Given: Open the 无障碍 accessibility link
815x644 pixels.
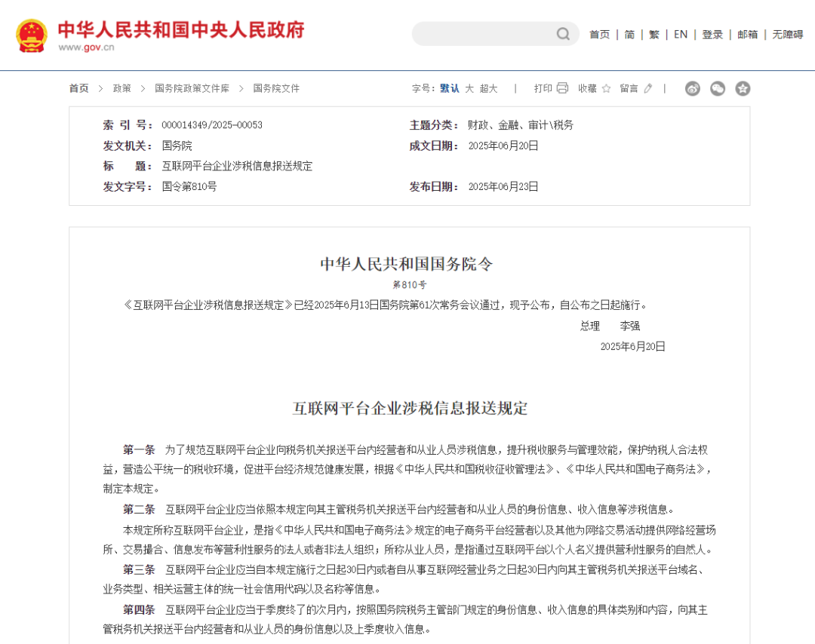Looking at the screenshot, I should (787, 34).
